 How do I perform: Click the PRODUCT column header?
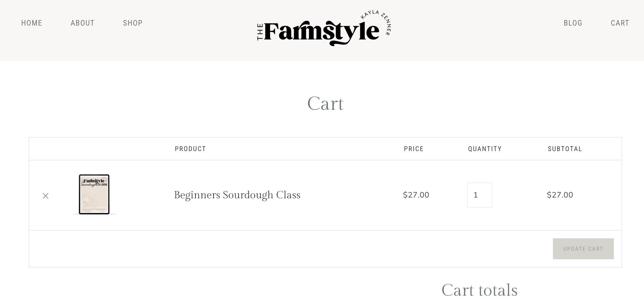pyautogui.click(x=190, y=149)
